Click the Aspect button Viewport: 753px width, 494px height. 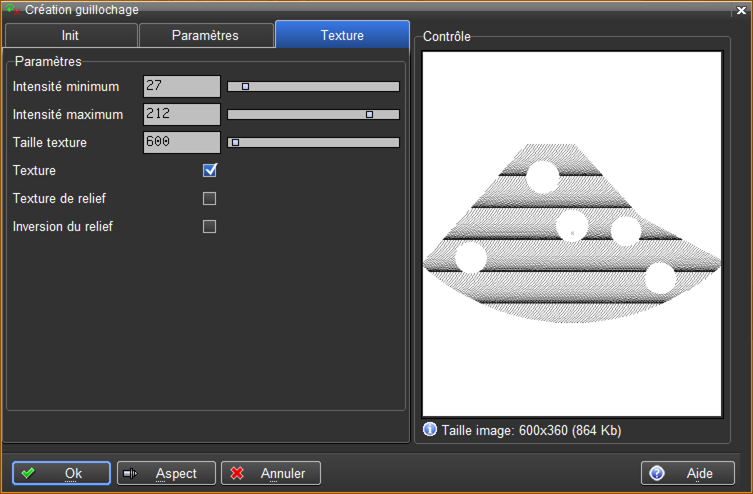click(167, 473)
